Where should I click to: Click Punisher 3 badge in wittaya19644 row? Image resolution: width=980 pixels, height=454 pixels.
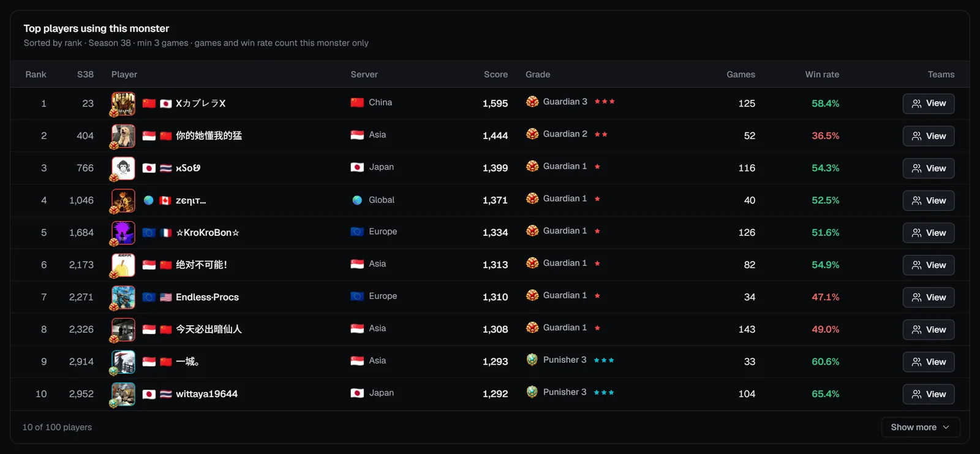532,392
